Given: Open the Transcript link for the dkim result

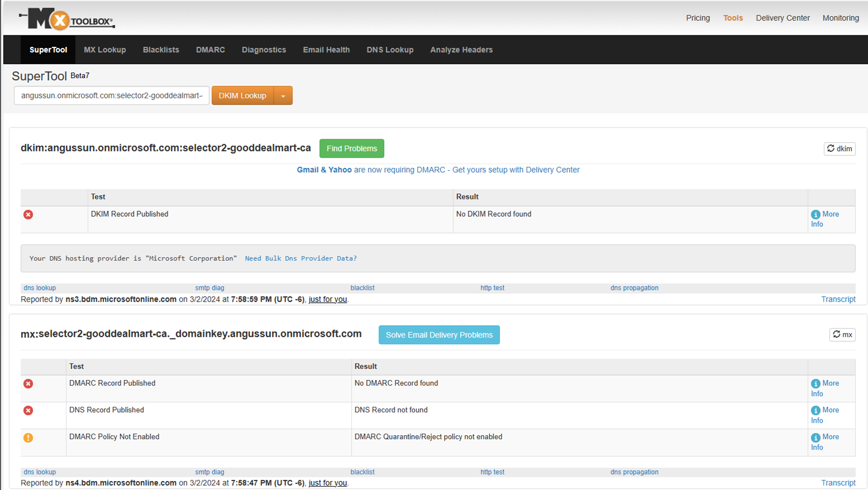Looking at the screenshot, I should [838, 299].
